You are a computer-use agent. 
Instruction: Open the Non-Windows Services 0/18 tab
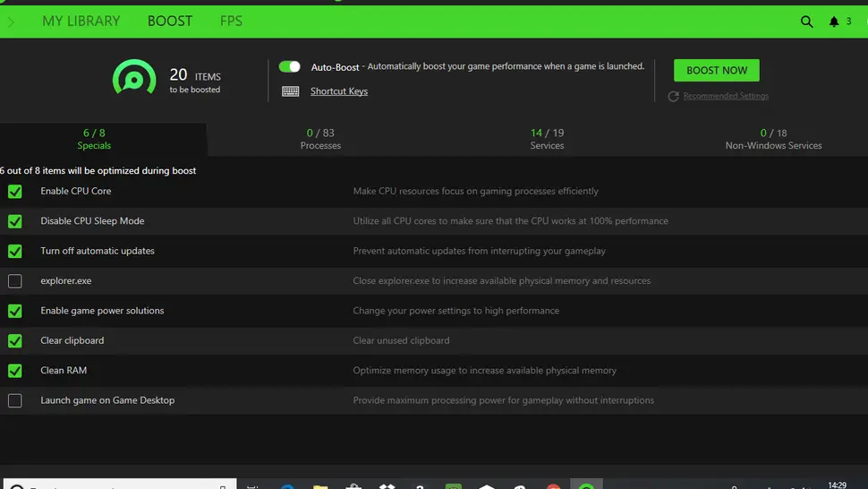click(773, 139)
